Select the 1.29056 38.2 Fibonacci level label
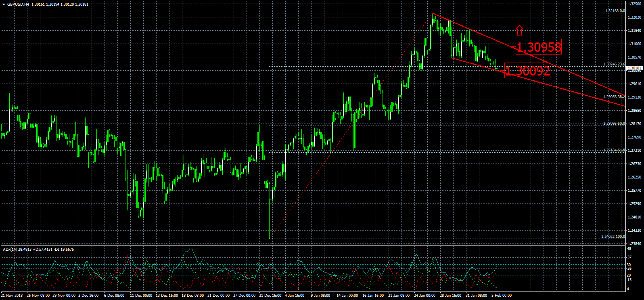Image resolution: width=644 pixels, height=300 pixels. point(614,97)
